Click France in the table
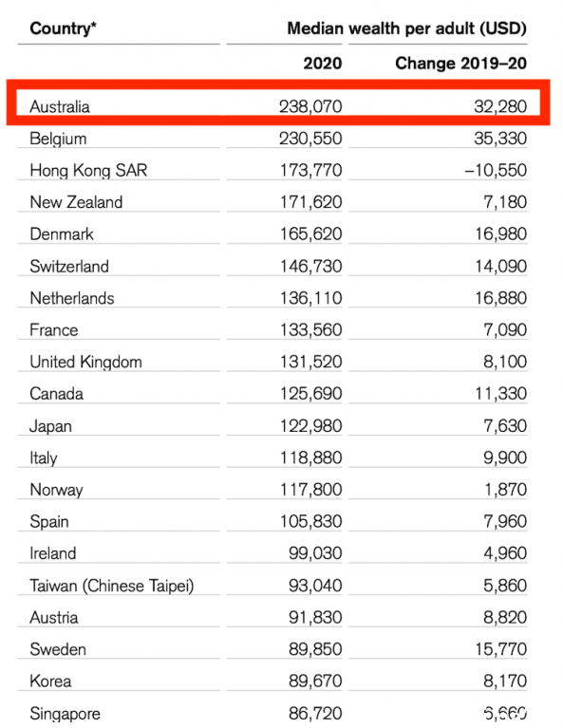This screenshot has width=563, height=728. [x=54, y=330]
